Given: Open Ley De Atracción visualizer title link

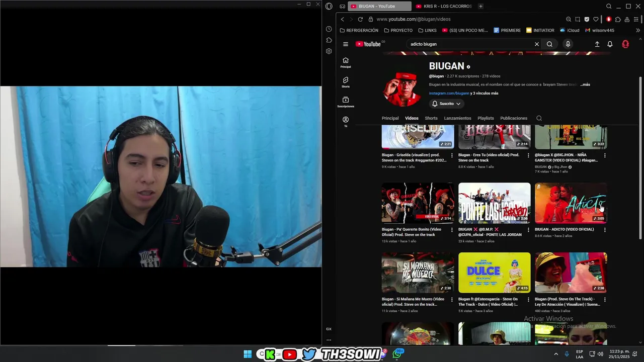Looking at the screenshot, I should [568, 302].
